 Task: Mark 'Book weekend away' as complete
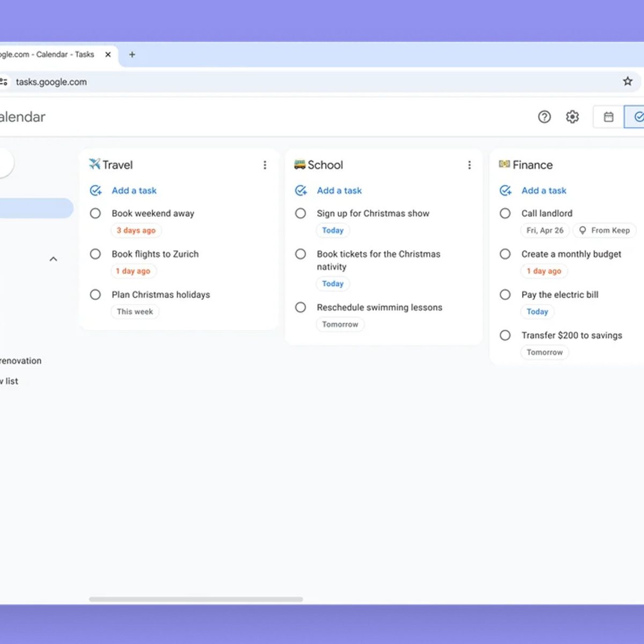[96, 214]
